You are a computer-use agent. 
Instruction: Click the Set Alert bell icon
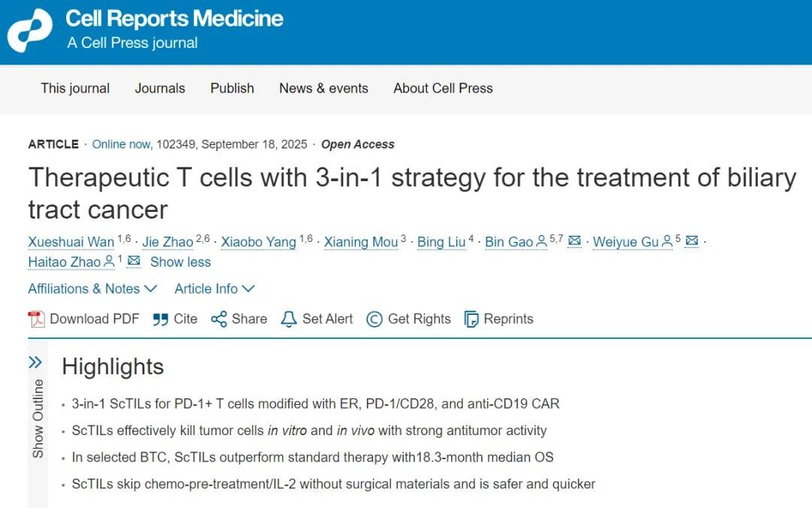[289, 319]
